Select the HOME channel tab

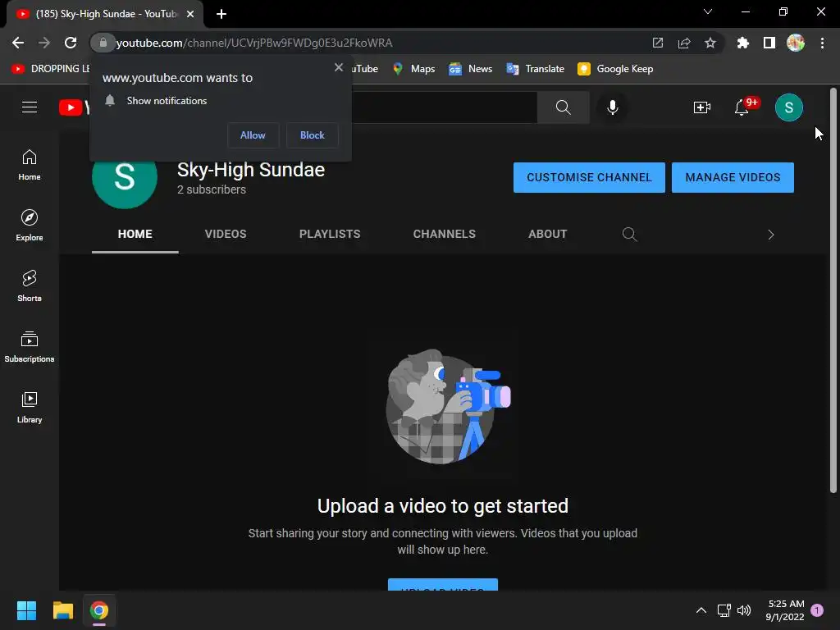click(135, 234)
